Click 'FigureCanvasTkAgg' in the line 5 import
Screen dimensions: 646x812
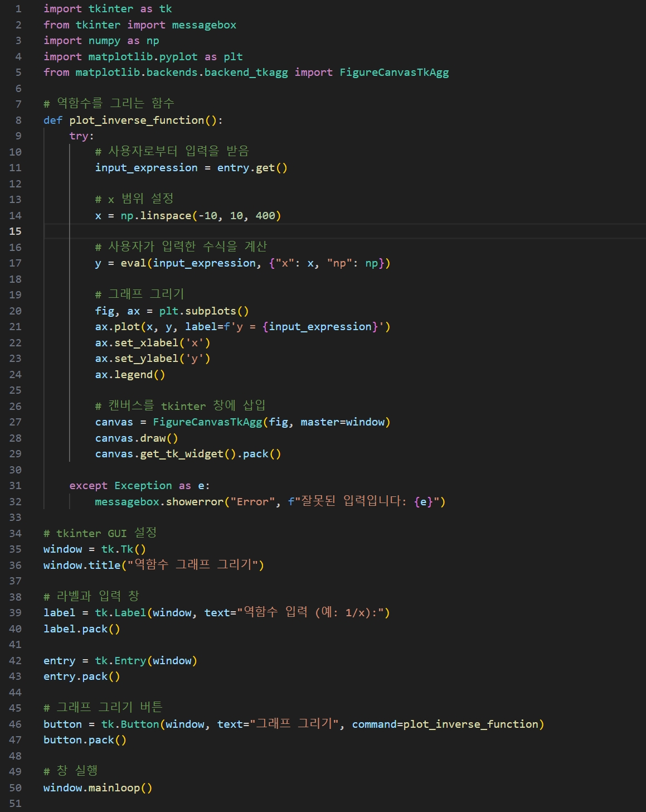[394, 72]
